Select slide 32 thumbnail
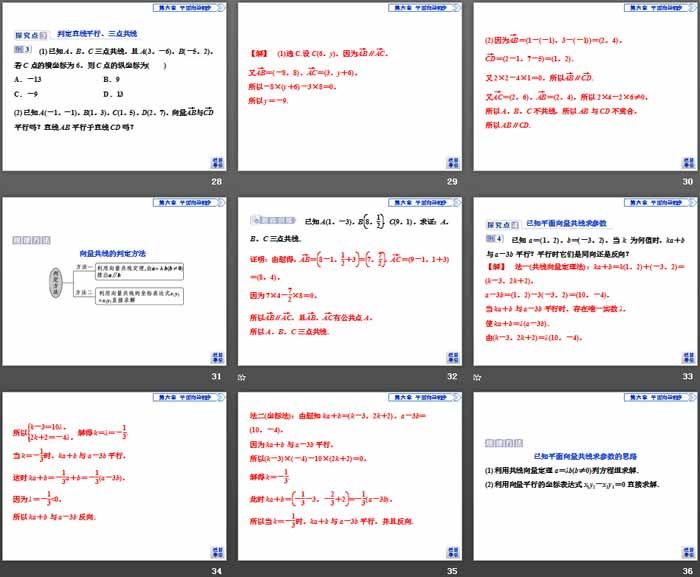The height and width of the screenshot is (577, 700). click(350, 282)
